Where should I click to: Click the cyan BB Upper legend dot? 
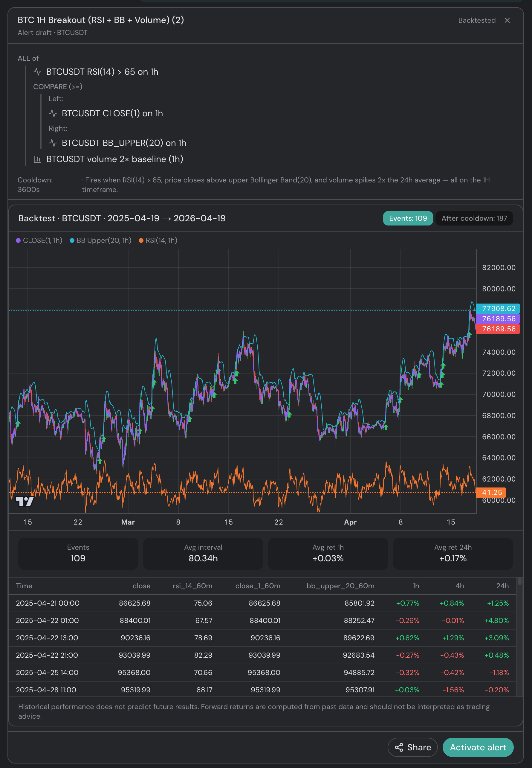coord(72,240)
